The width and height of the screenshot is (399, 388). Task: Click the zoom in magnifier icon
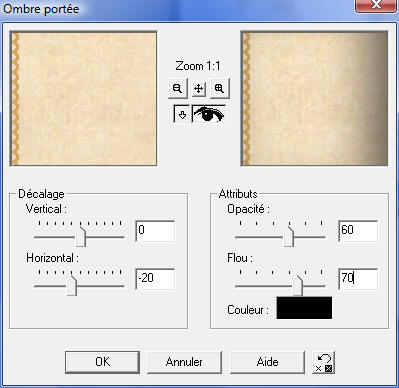tap(219, 88)
